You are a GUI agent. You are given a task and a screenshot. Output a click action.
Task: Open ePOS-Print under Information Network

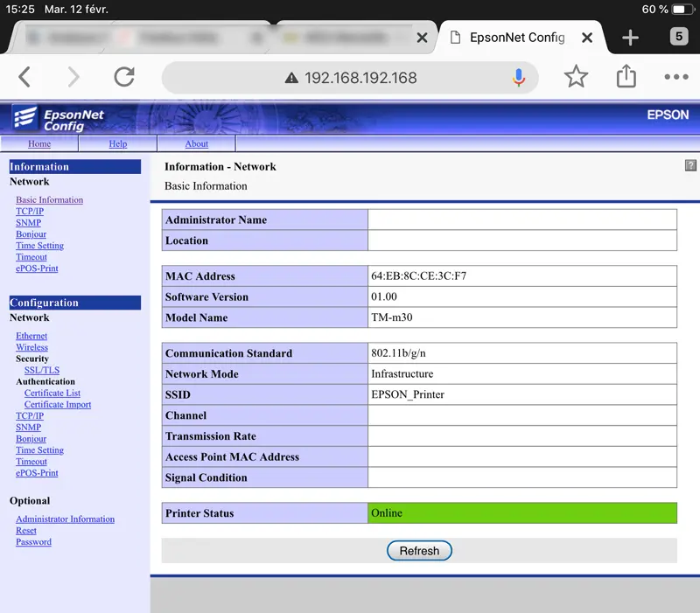(37, 268)
